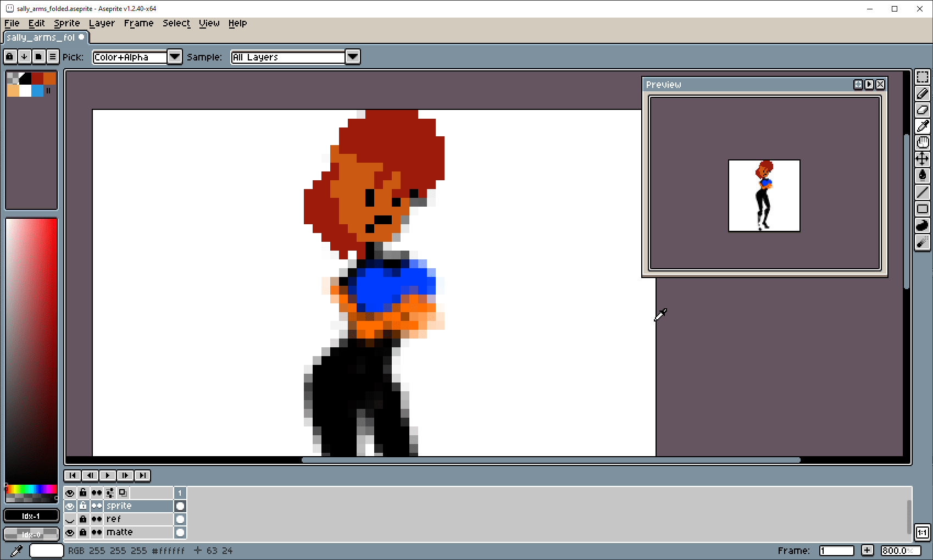Unlock the matte layer
The height and width of the screenshot is (560, 933).
point(83,533)
